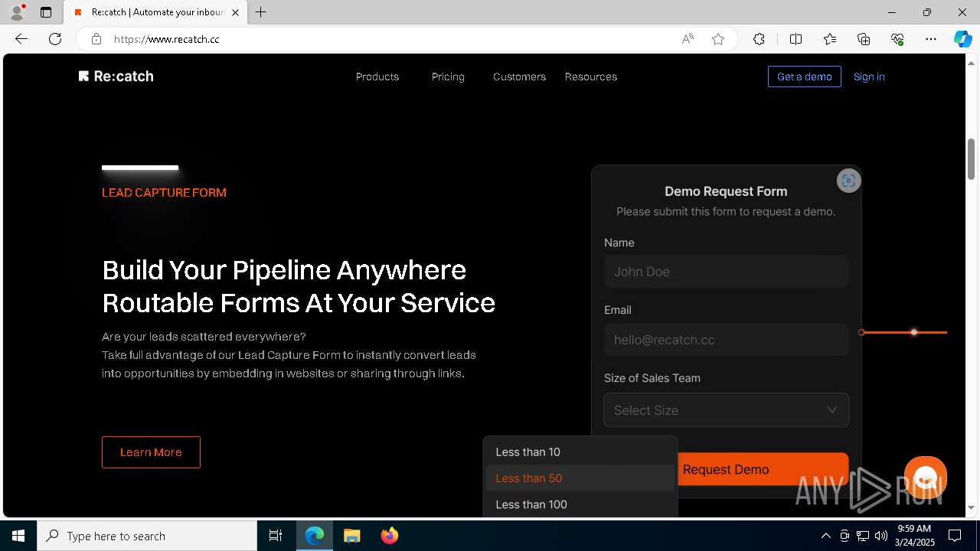Open the Copilot sidebar icon
The height and width of the screenshot is (551, 980).
[962, 39]
